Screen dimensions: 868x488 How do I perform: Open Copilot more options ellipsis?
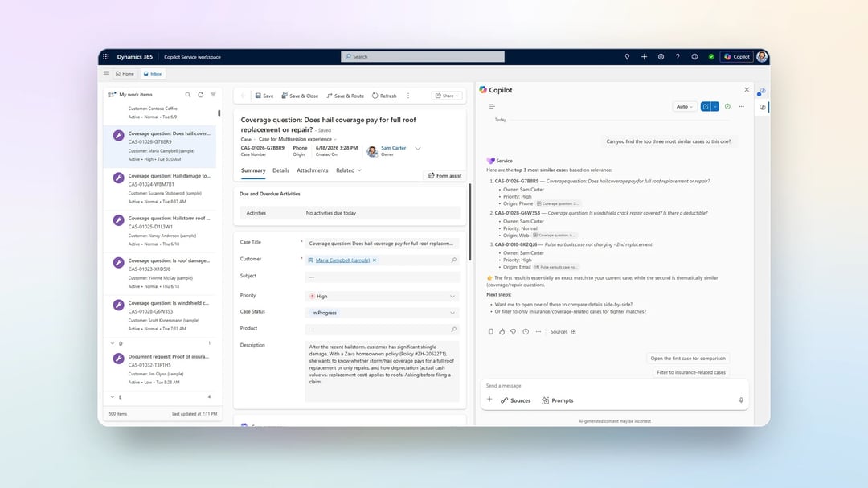click(742, 106)
